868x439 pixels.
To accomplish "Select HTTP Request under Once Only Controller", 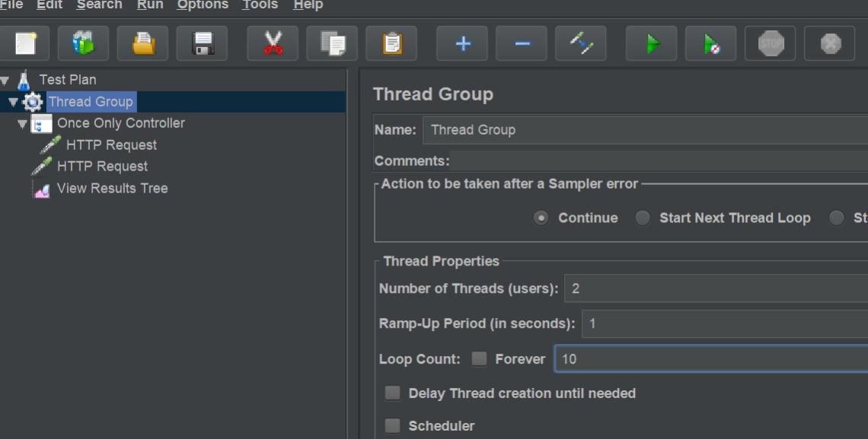I will [111, 145].
